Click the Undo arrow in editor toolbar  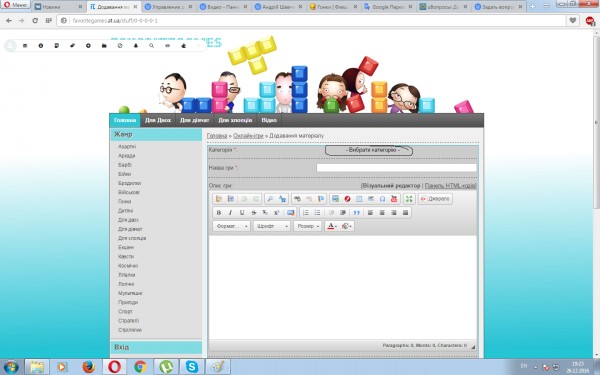243,199
